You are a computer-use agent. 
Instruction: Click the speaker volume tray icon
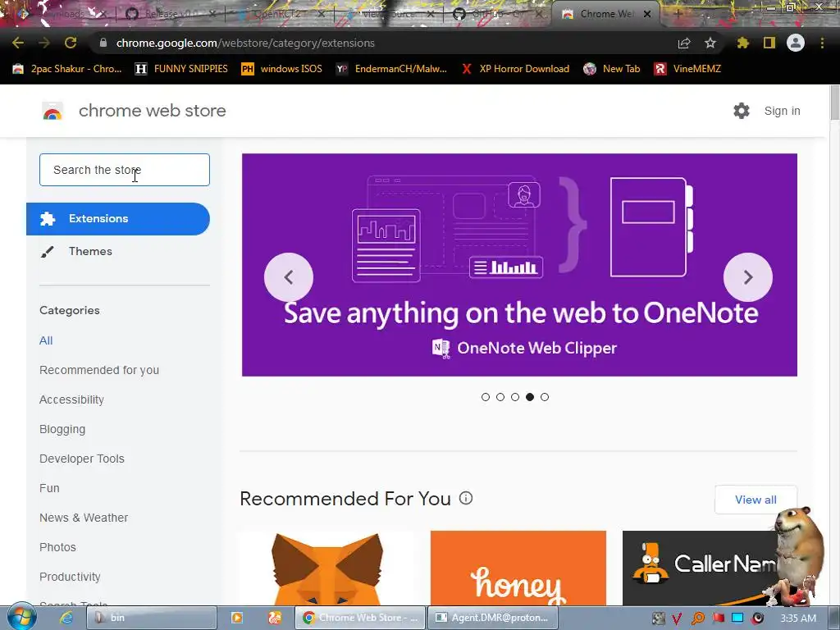[x=757, y=619]
